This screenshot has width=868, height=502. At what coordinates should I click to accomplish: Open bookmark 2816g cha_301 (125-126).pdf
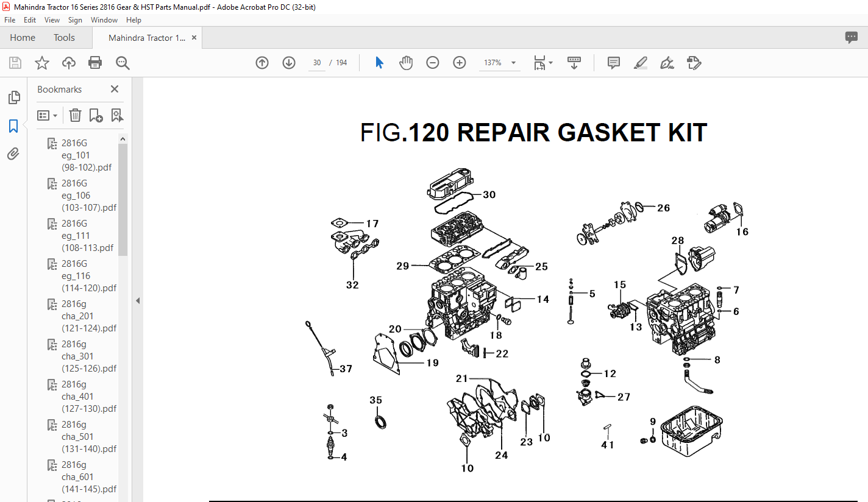[89, 356]
